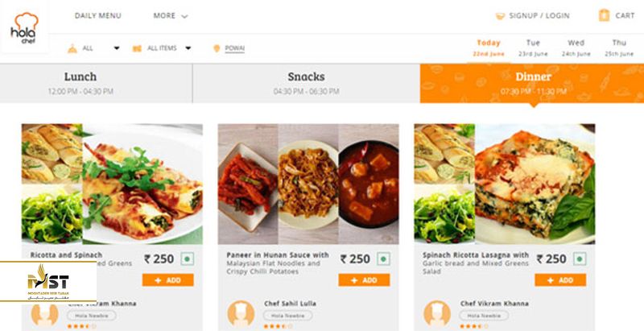Click the Powai location pin icon

tap(217, 48)
